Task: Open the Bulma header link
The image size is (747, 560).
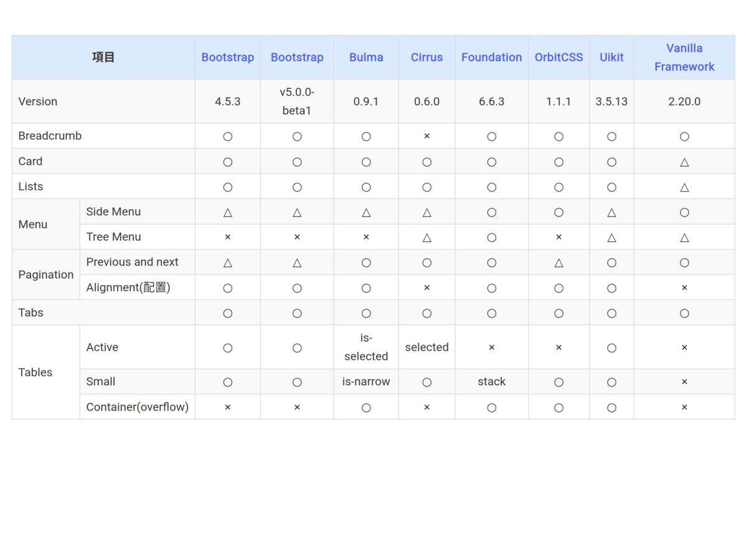Action: (x=366, y=57)
